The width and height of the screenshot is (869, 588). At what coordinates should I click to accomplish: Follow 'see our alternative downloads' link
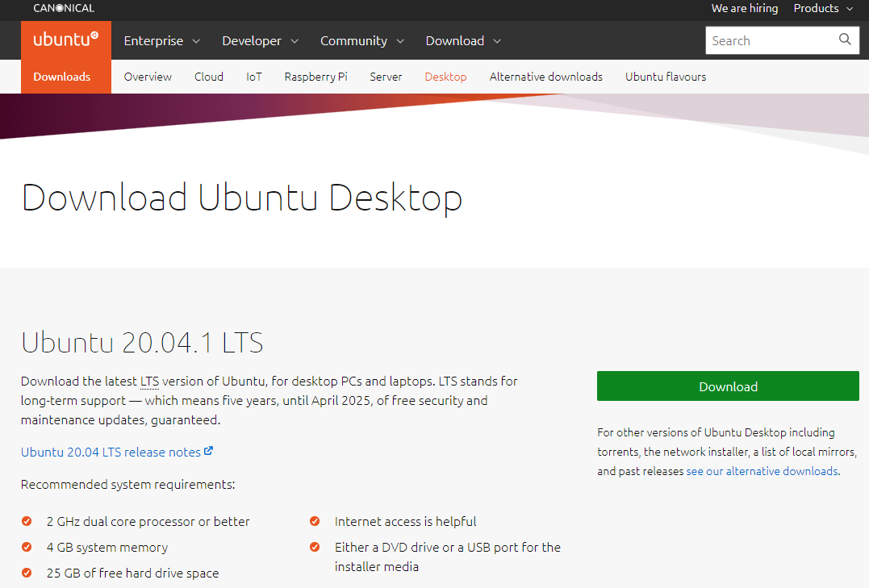[762, 471]
